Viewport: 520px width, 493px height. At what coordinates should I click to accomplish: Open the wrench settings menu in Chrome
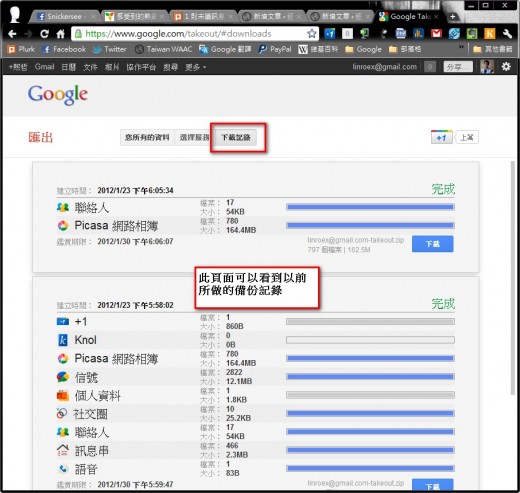tap(507, 33)
